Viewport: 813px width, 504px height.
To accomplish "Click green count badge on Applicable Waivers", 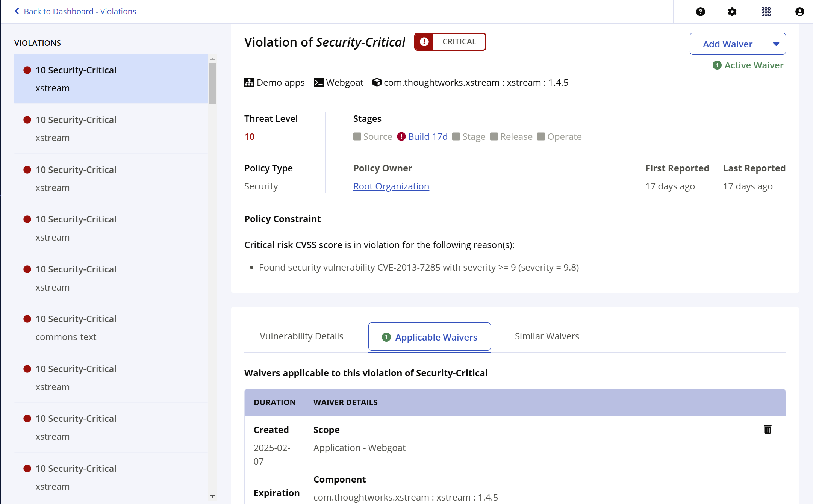I will click(x=386, y=337).
